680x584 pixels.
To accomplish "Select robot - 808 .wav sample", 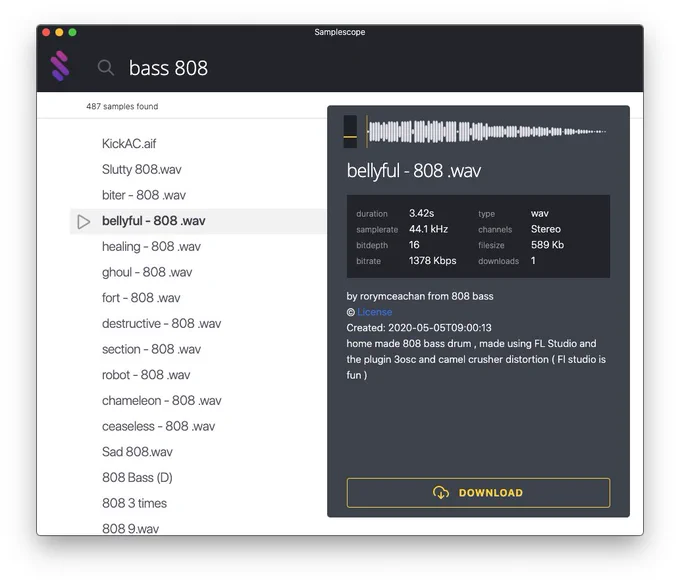I will [146, 375].
